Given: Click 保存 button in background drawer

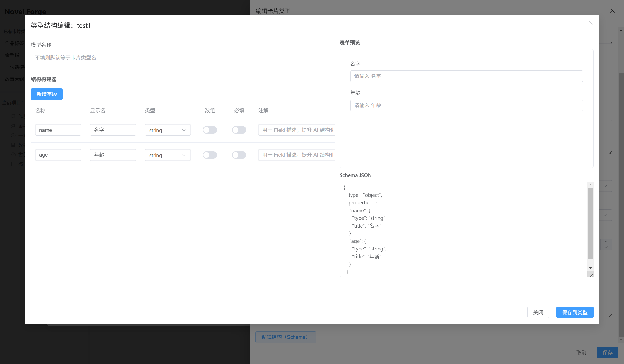Looking at the screenshot, I should (607, 353).
